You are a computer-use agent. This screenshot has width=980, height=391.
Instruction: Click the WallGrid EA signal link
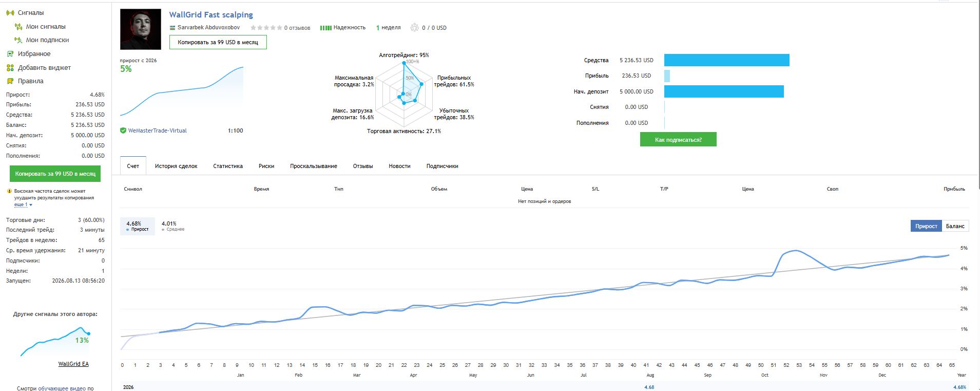click(x=73, y=364)
